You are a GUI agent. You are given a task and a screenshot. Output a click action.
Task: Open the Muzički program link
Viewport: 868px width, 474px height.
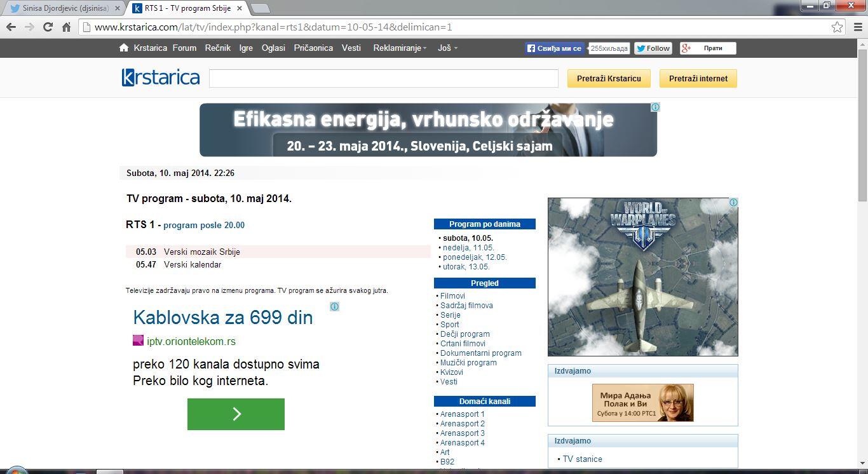click(468, 363)
